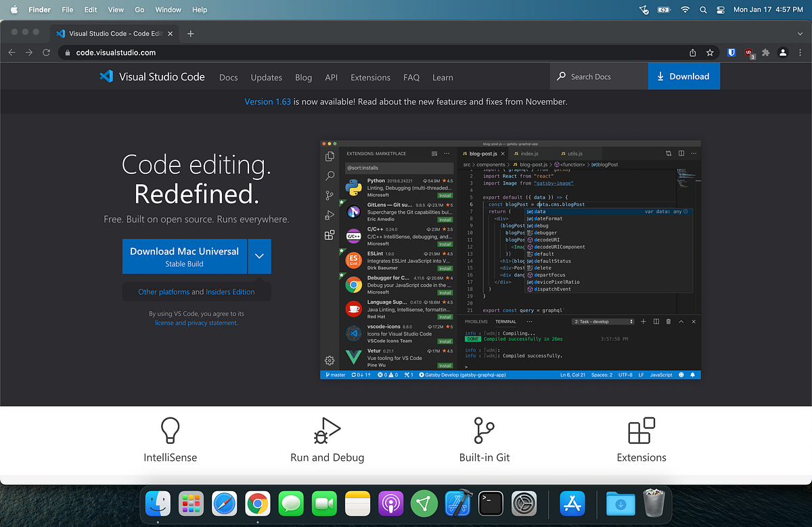The width and height of the screenshot is (812, 527).
Task: Open the Docs navigation item
Action: coord(228,77)
